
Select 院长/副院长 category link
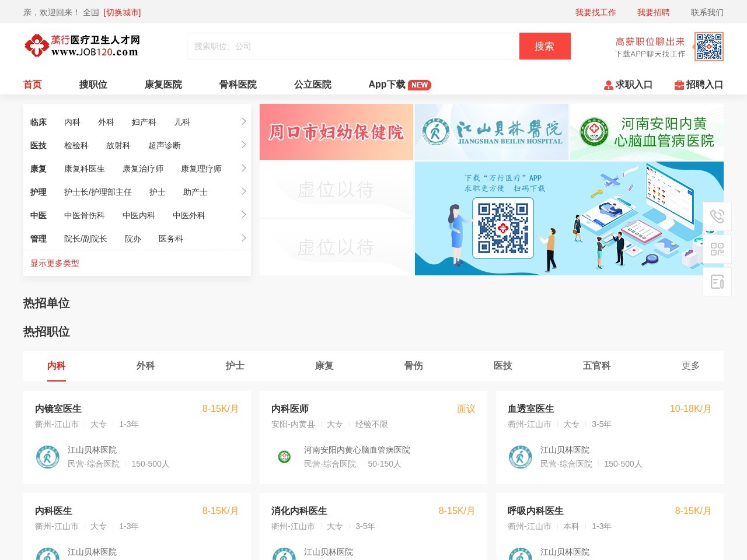[x=86, y=239]
